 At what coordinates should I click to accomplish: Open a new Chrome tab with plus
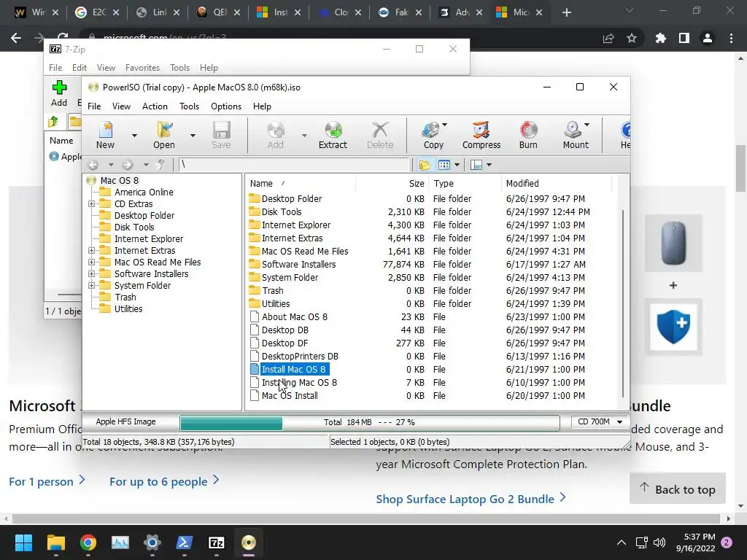[x=566, y=13]
